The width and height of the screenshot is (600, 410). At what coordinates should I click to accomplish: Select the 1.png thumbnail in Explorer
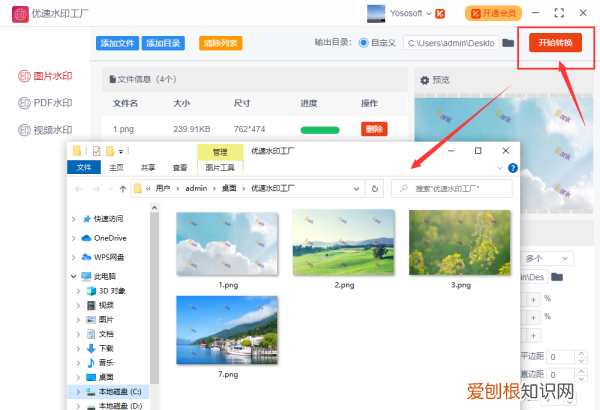pyautogui.click(x=227, y=244)
